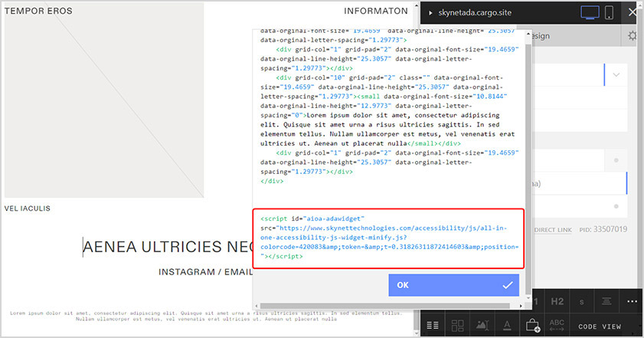
Task: Add a commerce shopping bag item
Action: (x=533, y=326)
